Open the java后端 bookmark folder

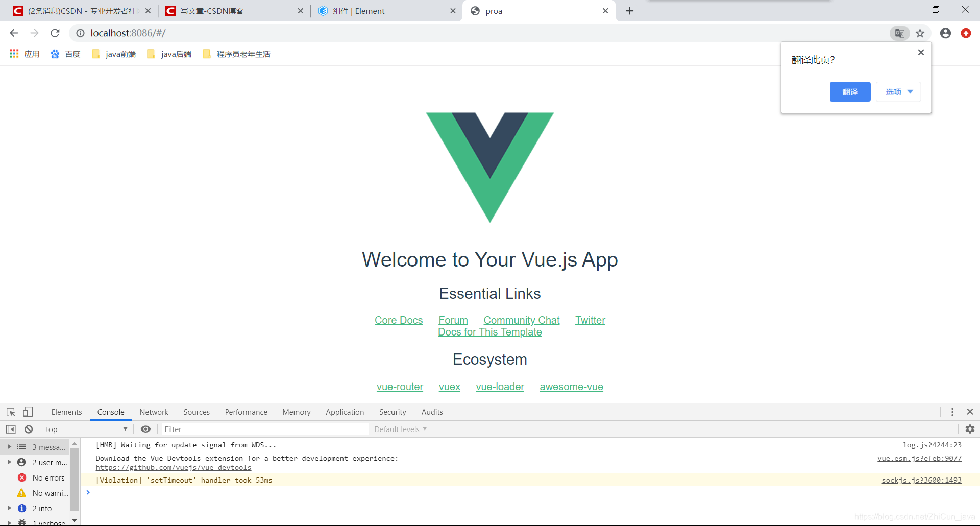[169, 54]
